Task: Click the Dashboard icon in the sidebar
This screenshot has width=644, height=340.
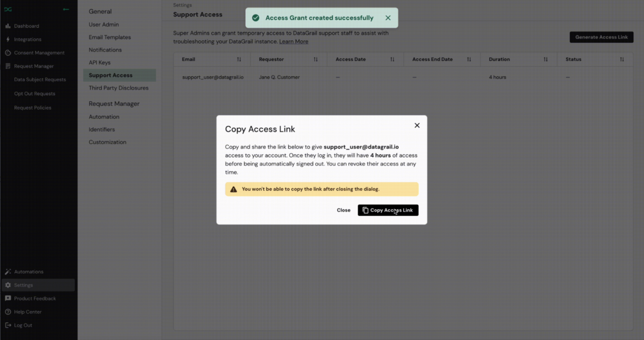Action: tap(8, 26)
